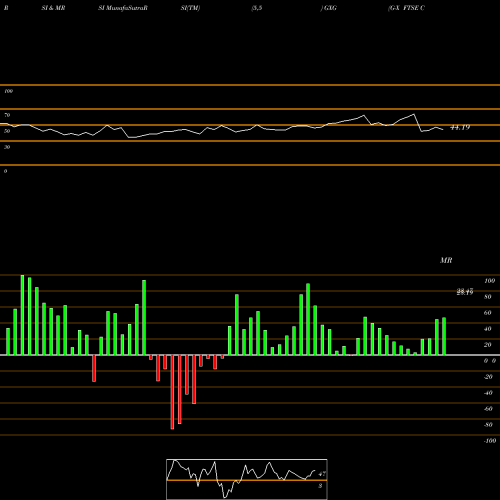Select the ') GXG' ticker label

point(329,8)
